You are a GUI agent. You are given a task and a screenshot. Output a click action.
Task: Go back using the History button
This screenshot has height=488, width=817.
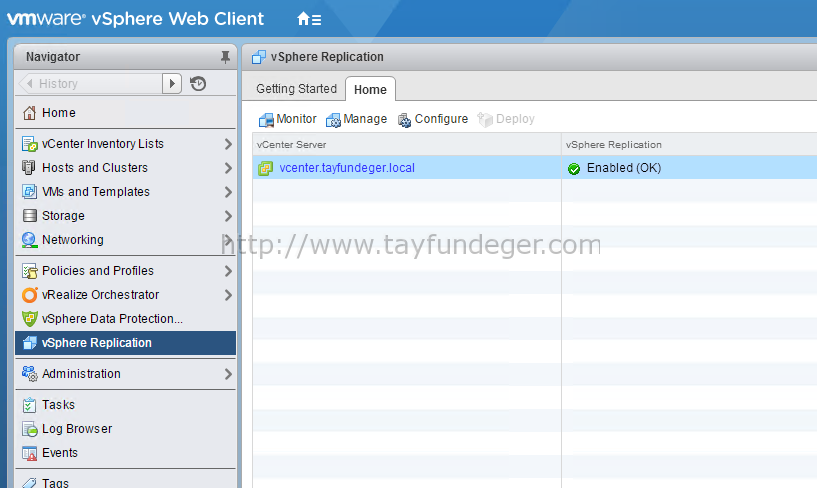[x=91, y=83]
